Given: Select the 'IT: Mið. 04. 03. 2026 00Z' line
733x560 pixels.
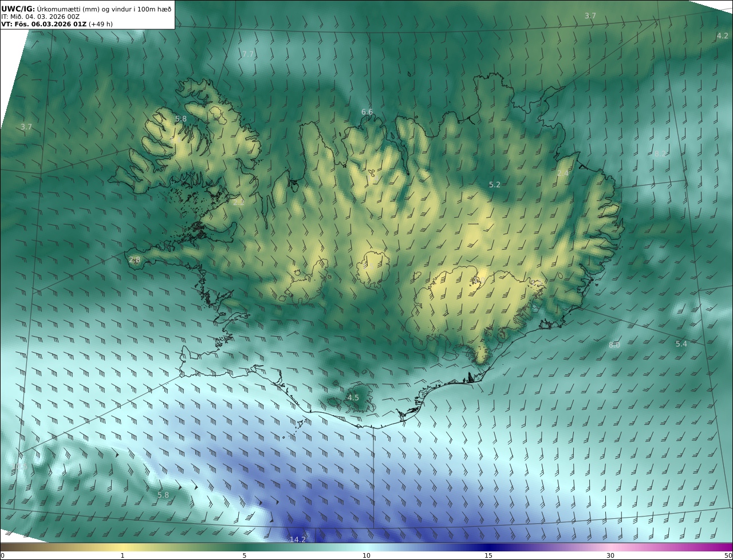Looking at the screenshot, I should pos(40,17).
